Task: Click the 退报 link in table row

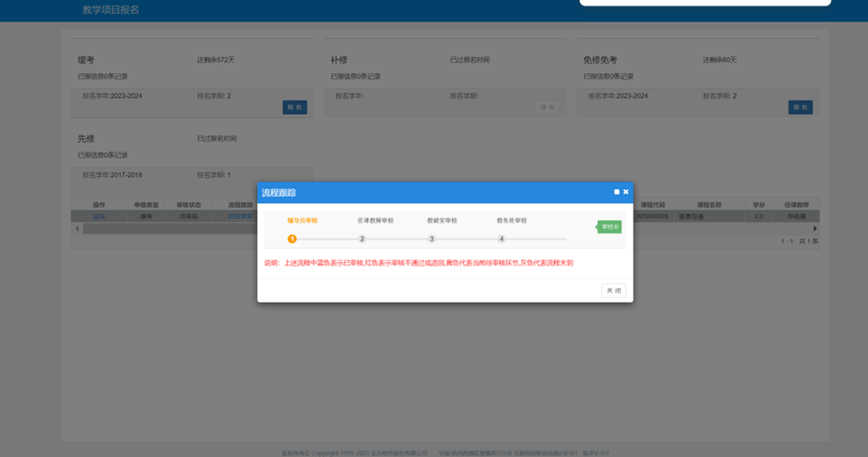Action: click(x=99, y=216)
